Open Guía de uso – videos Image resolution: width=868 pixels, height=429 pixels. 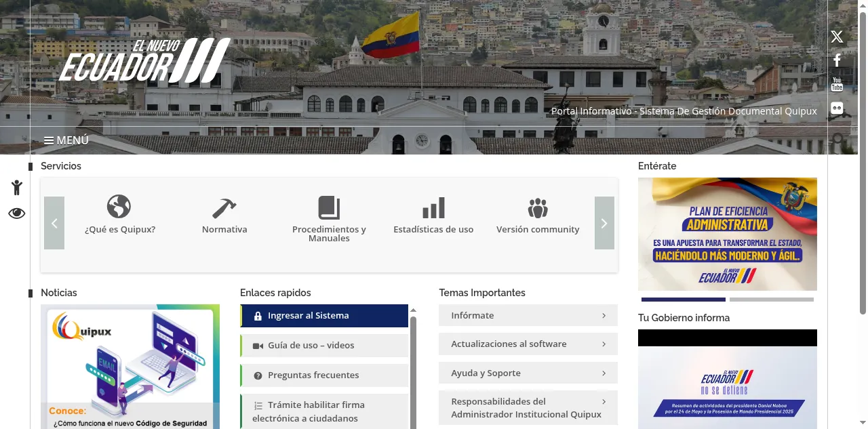[325, 346]
